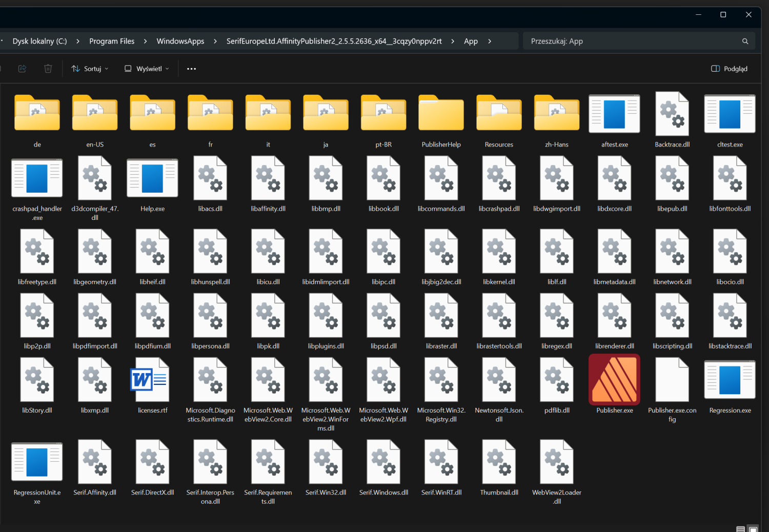Navigate to WindowsApps in the breadcrumb
Viewport: 769px width, 532px height.
[180, 42]
